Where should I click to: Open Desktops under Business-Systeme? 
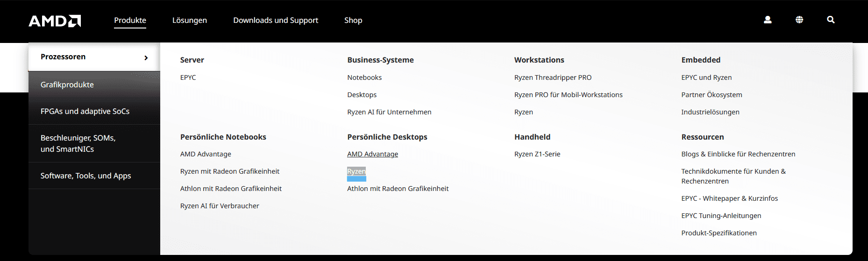pos(362,95)
